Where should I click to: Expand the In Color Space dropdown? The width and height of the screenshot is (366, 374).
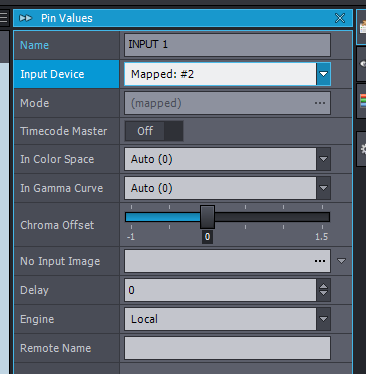click(x=323, y=159)
